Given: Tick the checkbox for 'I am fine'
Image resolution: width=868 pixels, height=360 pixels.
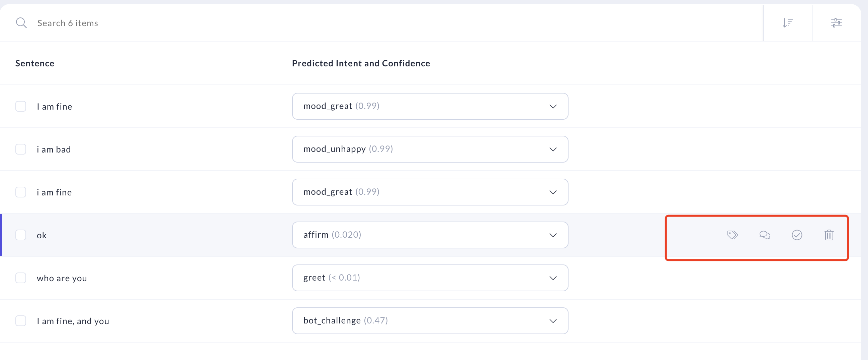Looking at the screenshot, I should click(21, 106).
